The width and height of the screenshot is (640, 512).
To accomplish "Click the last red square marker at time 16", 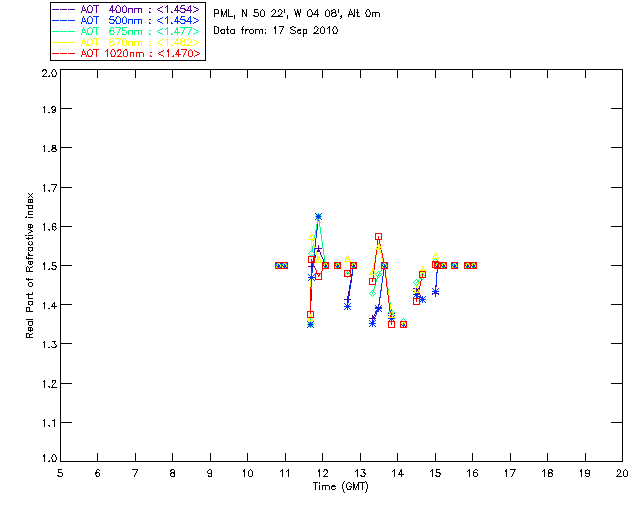I will (473, 265).
